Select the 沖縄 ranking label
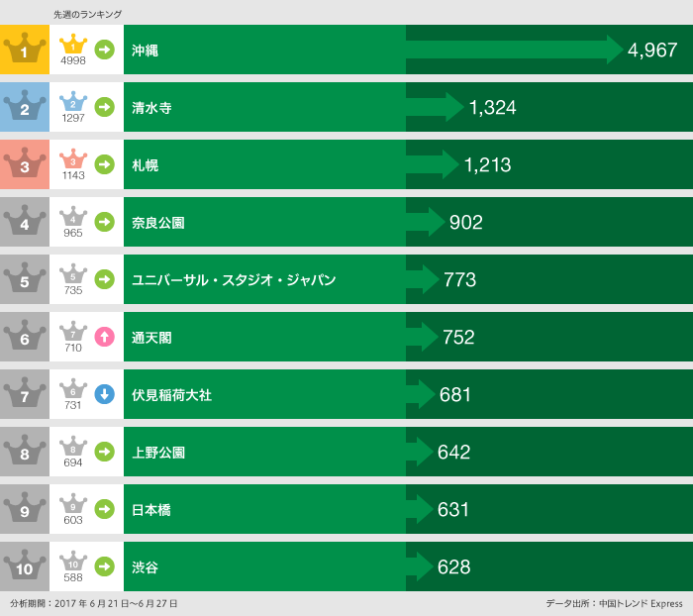 point(146,51)
